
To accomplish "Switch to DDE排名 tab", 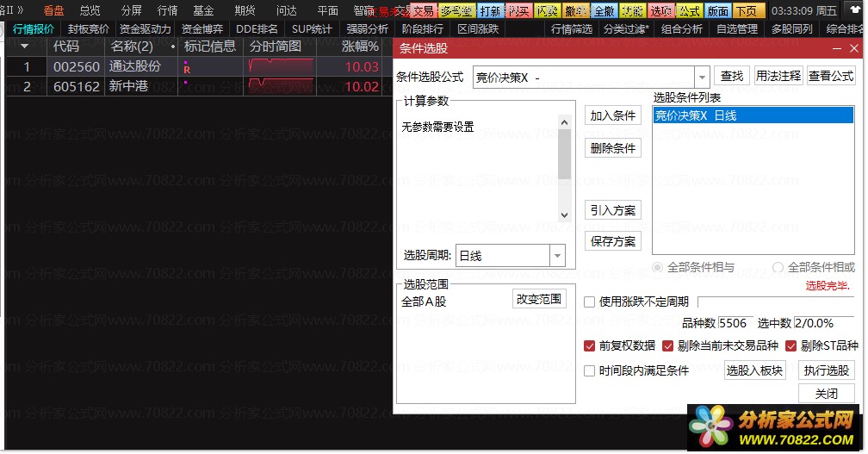I will 257,28.
